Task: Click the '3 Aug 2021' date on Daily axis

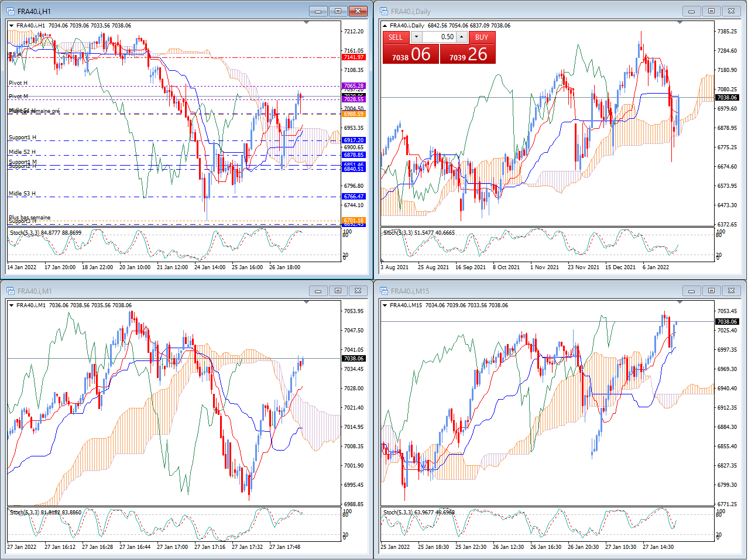Action: click(394, 267)
